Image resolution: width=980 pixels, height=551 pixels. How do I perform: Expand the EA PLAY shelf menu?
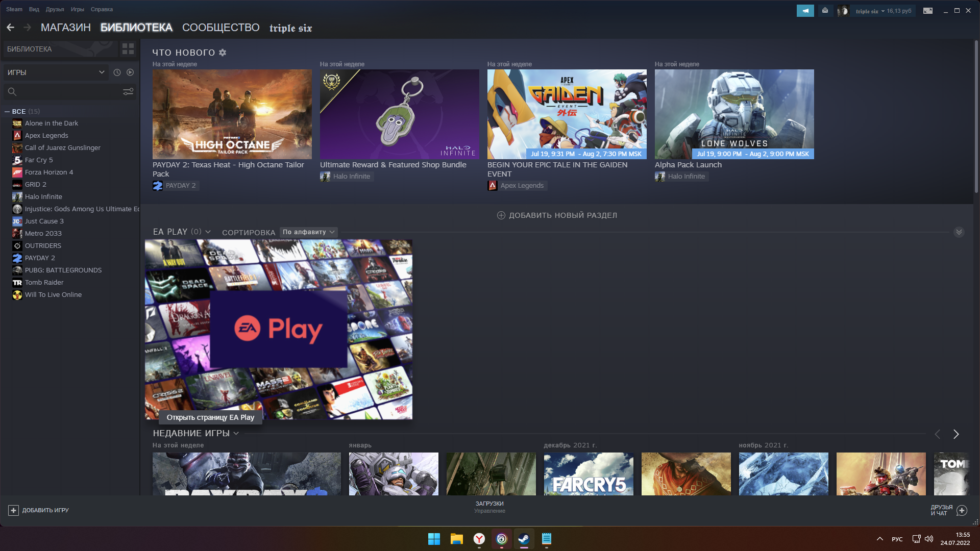[x=208, y=232]
